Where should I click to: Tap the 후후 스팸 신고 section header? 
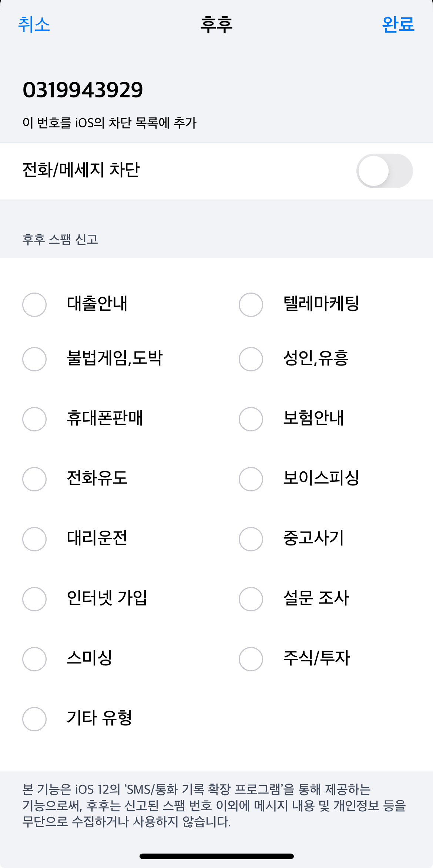[60, 239]
